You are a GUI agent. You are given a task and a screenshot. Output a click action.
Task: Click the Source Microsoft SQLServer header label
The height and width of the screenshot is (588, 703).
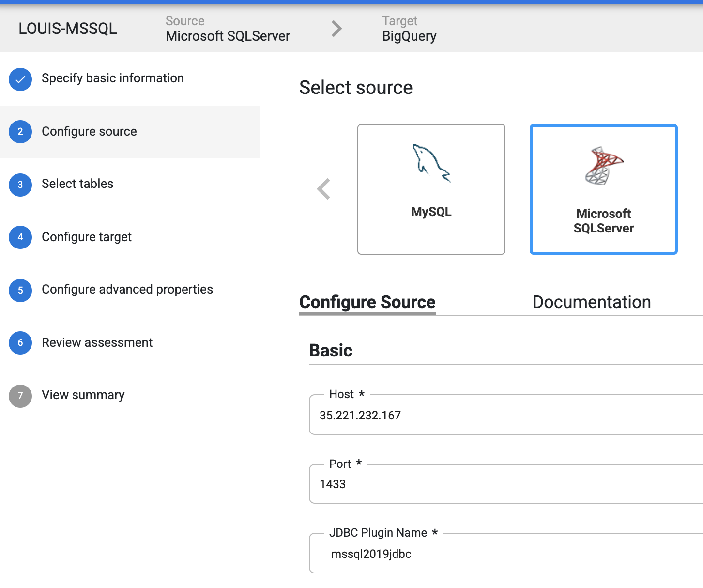[228, 29]
